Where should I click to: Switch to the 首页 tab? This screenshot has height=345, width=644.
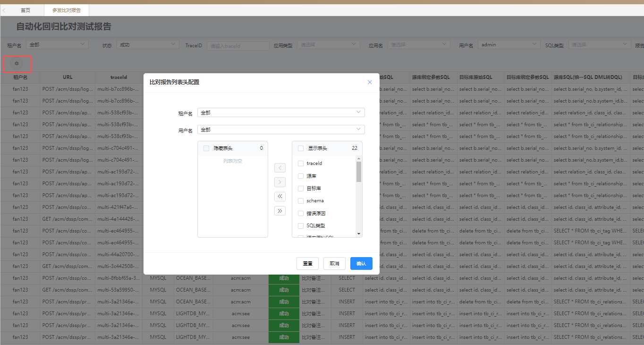click(x=25, y=9)
